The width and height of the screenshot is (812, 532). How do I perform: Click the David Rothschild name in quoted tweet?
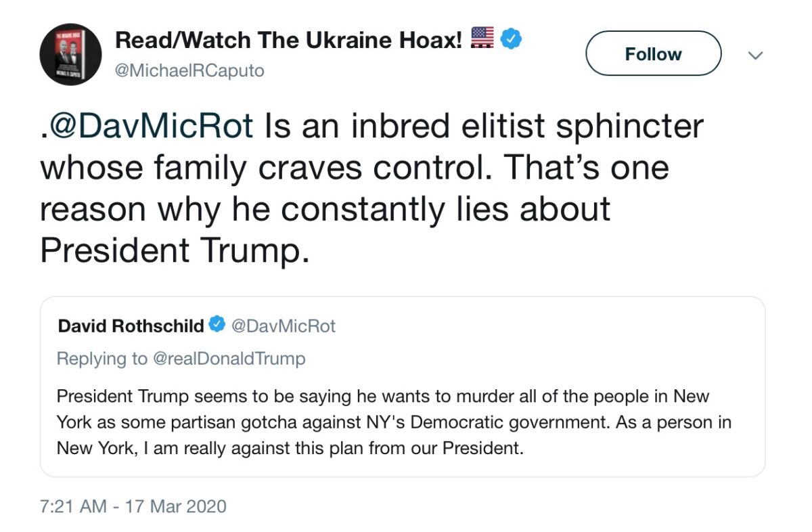coord(131,326)
